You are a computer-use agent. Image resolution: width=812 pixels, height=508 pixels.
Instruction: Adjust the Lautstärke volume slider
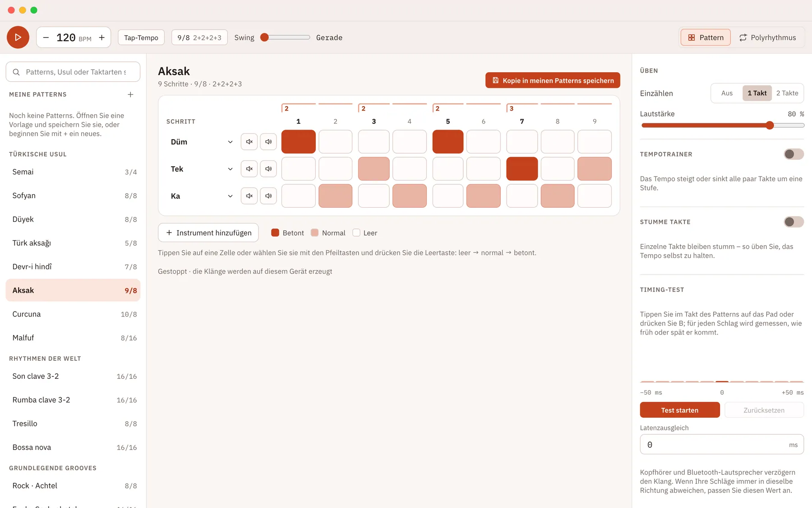770,126
